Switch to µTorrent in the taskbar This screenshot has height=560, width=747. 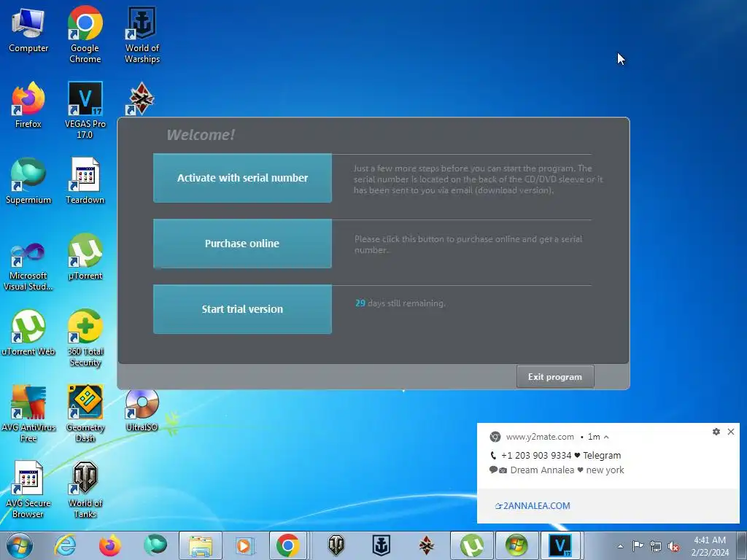coord(472,545)
